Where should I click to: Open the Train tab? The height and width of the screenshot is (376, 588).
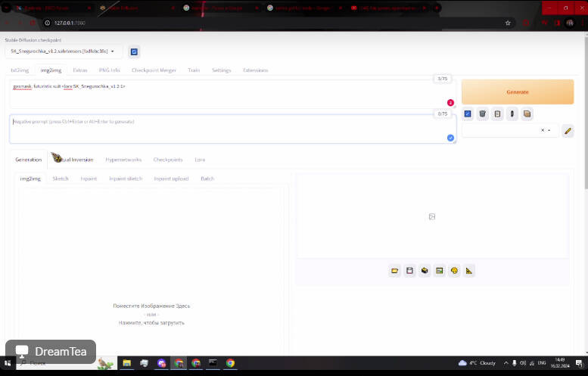point(194,70)
